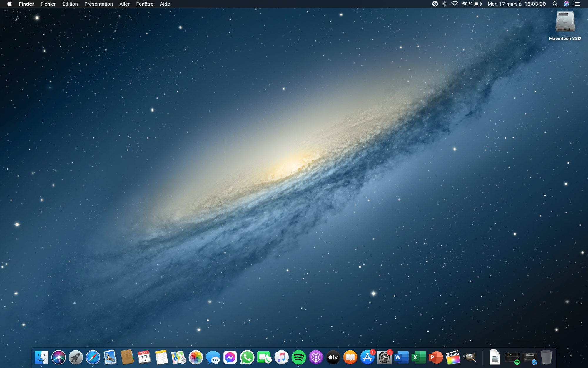The height and width of the screenshot is (368, 588).
Task: Open Spotify from the Dock
Action: tap(298, 357)
